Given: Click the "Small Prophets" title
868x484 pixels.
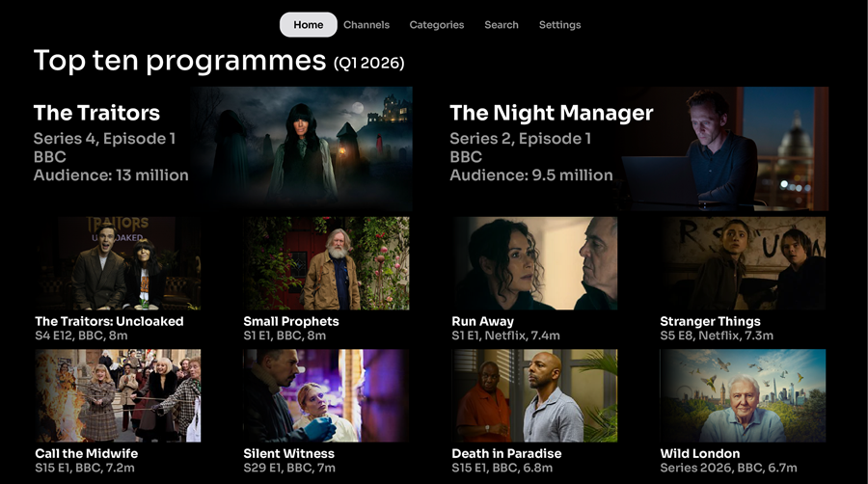Looking at the screenshot, I should tap(291, 321).
